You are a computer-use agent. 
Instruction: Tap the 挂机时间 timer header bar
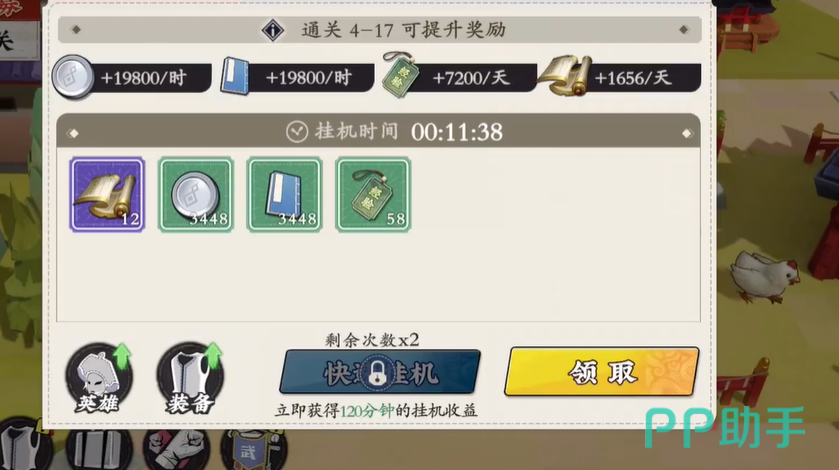378,131
